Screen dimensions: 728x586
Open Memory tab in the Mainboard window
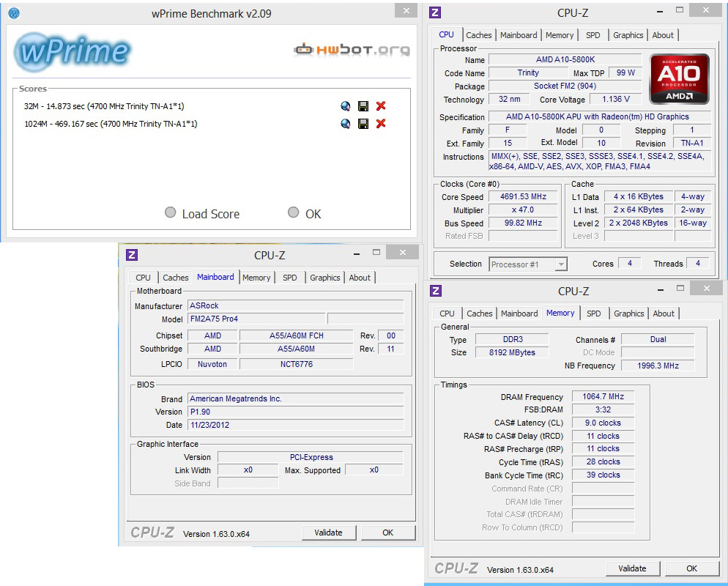[256, 278]
